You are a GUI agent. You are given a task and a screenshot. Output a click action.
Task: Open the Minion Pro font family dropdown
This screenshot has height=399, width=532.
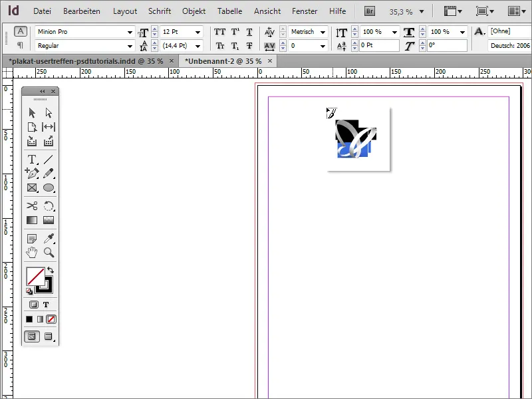[x=132, y=31]
